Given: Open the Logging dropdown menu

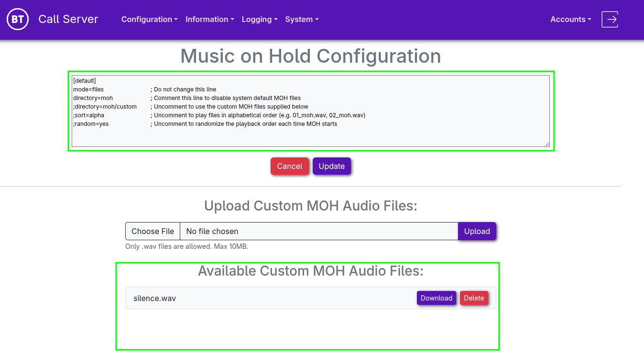Looking at the screenshot, I should [x=260, y=19].
